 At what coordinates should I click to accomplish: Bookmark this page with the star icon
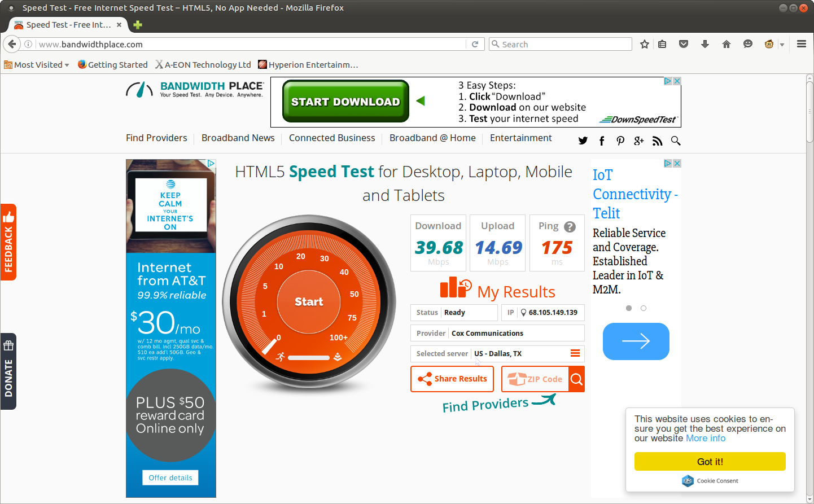tap(645, 44)
